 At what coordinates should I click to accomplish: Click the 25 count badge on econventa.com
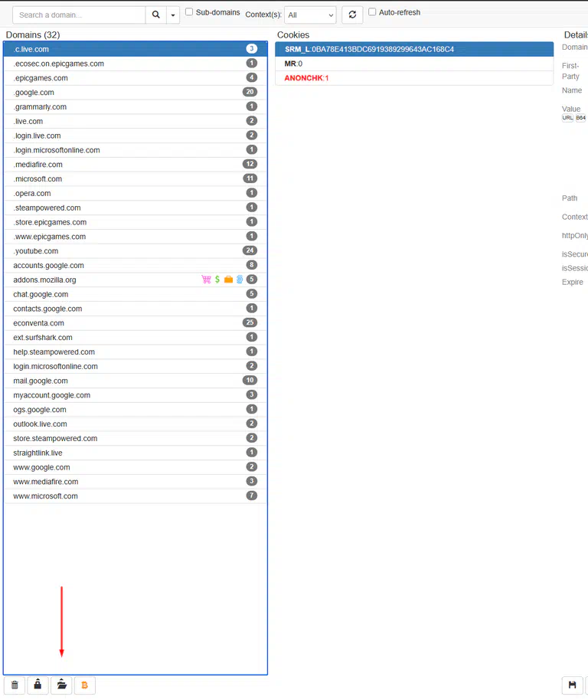pyautogui.click(x=250, y=322)
